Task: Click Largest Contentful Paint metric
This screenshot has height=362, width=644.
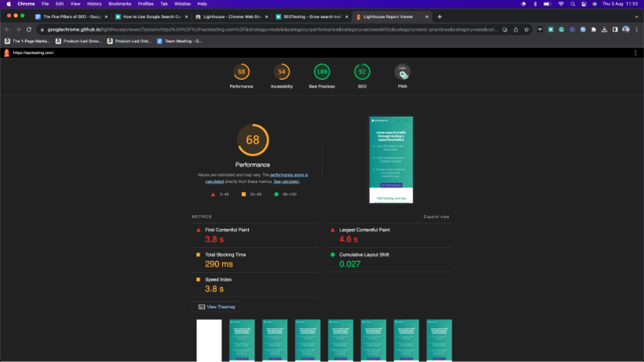Action: click(389, 235)
